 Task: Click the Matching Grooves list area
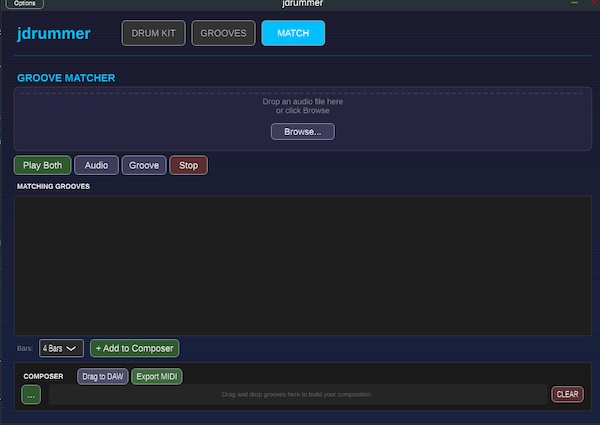[303, 265]
